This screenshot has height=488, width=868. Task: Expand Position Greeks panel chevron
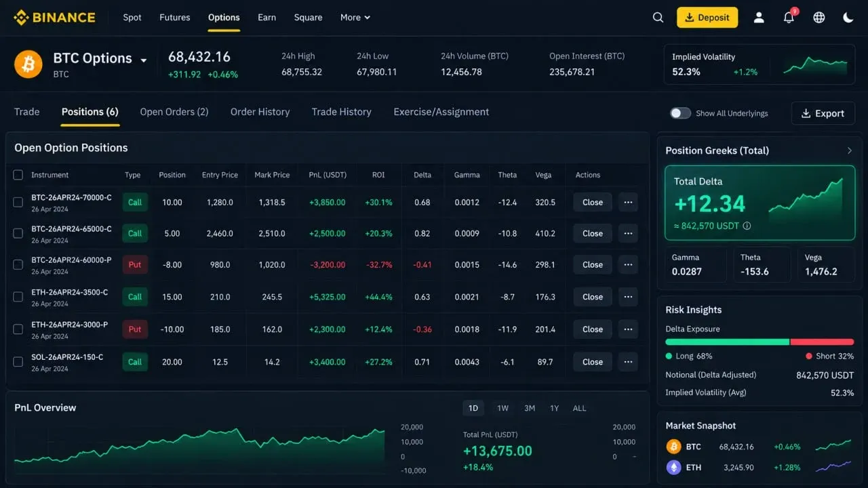click(849, 150)
